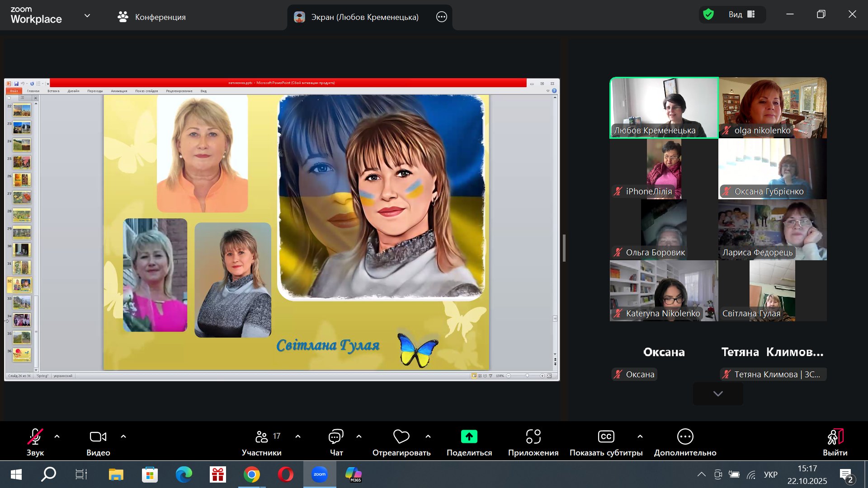
Task: Open the Дополнительно more options menu
Action: pyautogui.click(x=685, y=436)
